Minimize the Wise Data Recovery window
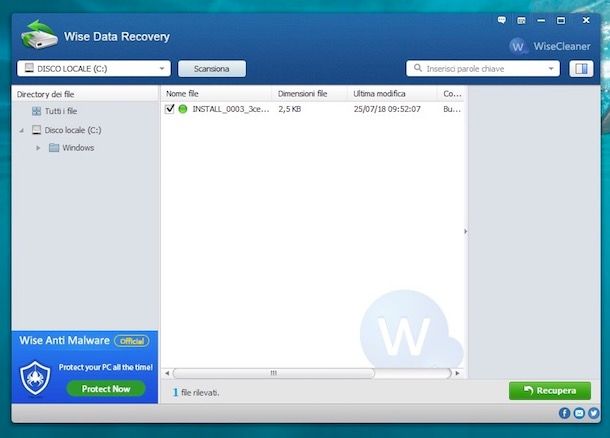The width and height of the screenshot is (610, 438). [541, 20]
